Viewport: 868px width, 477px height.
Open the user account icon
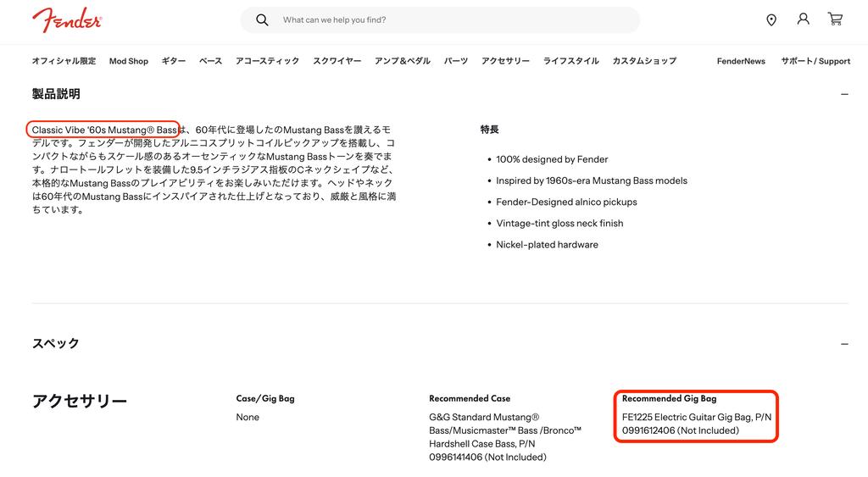point(803,19)
